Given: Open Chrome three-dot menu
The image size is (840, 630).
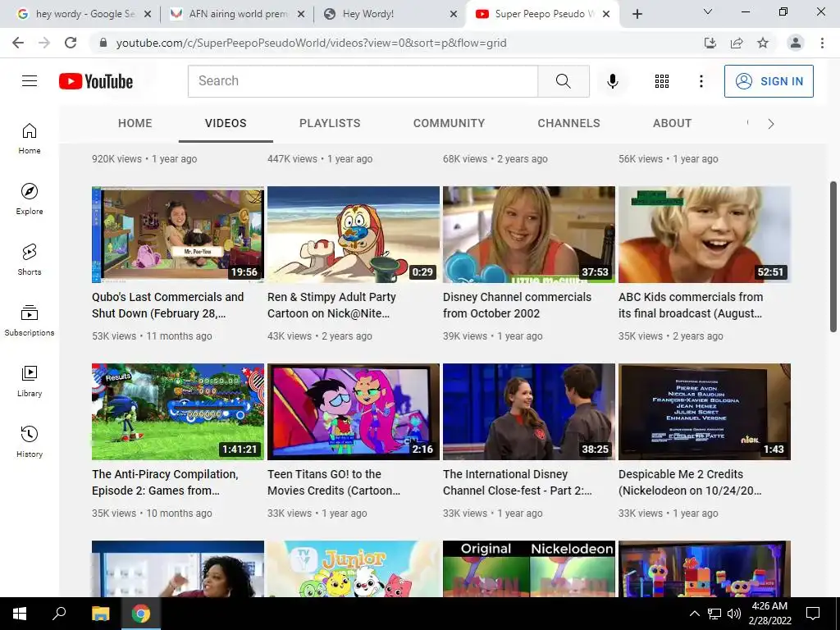Looking at the screenshot, I should coord(822,43).
